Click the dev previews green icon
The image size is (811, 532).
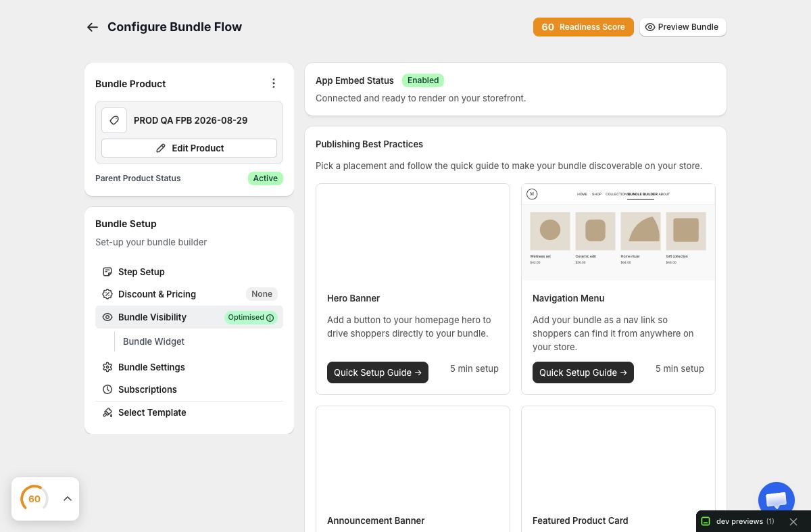point(706,521)
